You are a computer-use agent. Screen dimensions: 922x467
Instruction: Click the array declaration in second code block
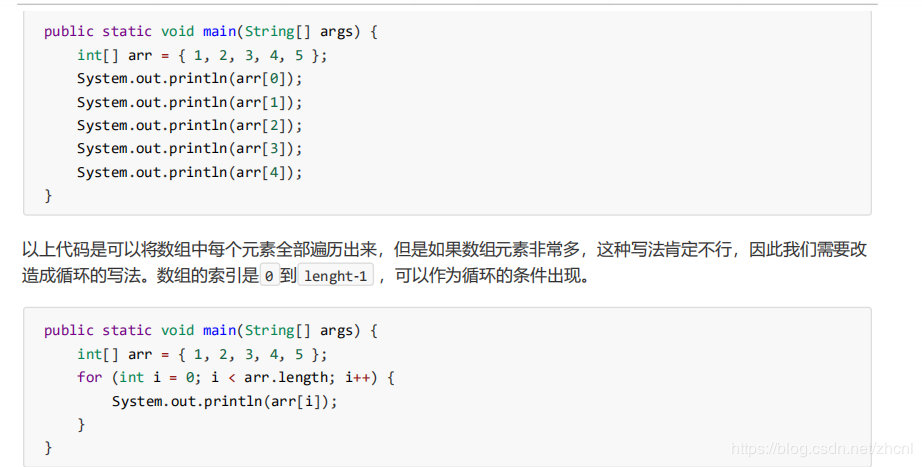(202, 354)
